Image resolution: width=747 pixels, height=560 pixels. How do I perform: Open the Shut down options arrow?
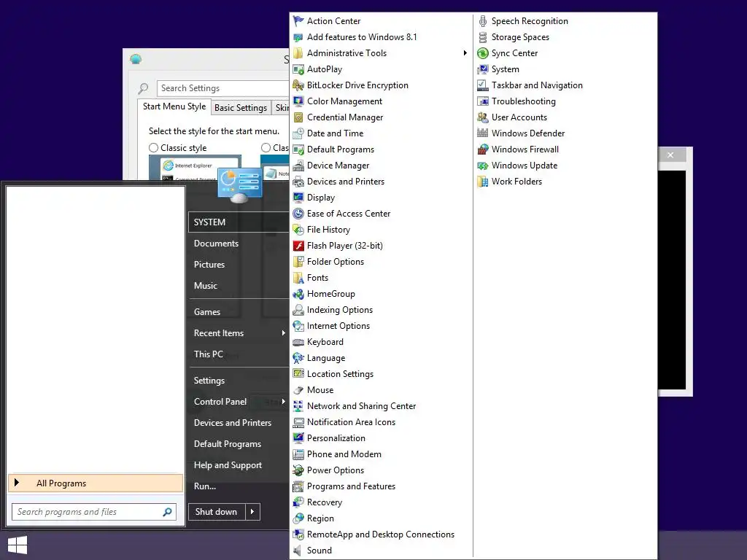pyautogui.click(x=252, y=512)
